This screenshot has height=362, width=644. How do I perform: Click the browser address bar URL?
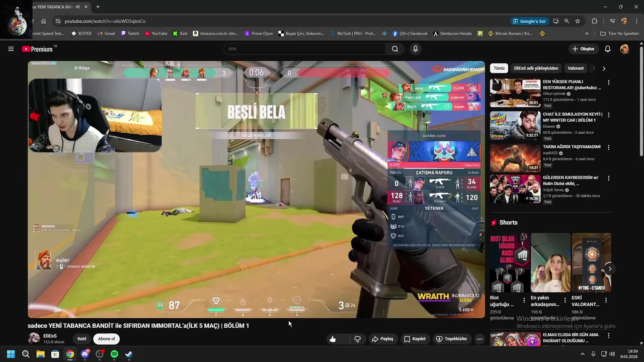[105, 21]
